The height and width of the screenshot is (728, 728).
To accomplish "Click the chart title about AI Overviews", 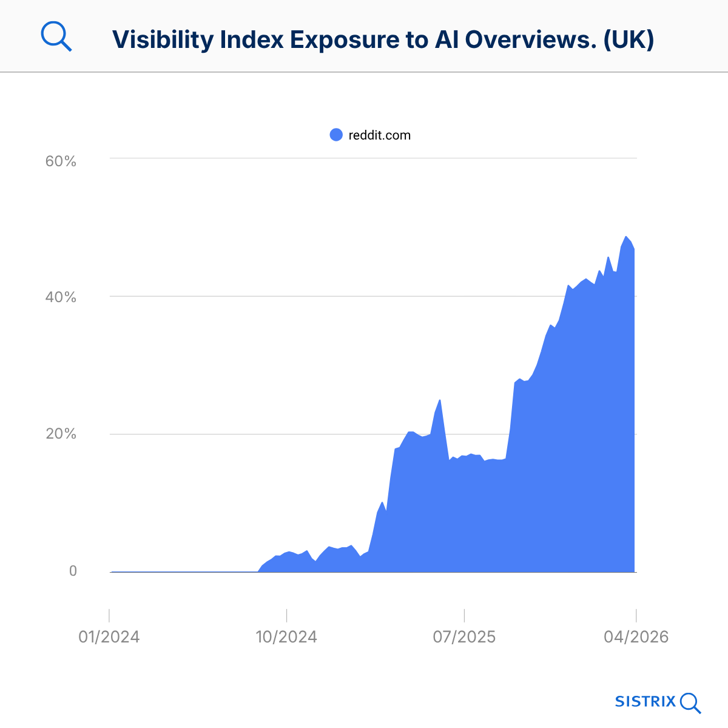I will (383, 39).
